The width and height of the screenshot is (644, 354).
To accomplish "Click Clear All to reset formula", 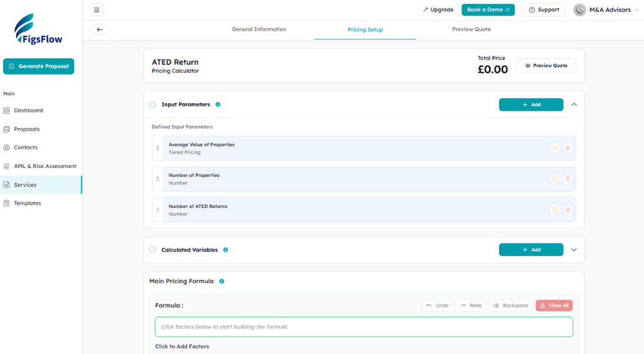I will [554, 306].
